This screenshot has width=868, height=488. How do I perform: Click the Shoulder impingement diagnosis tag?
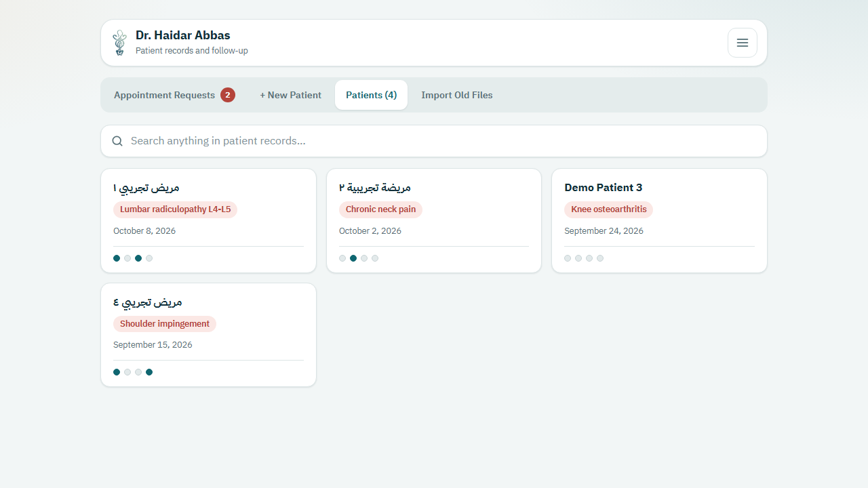pos(165,324)
